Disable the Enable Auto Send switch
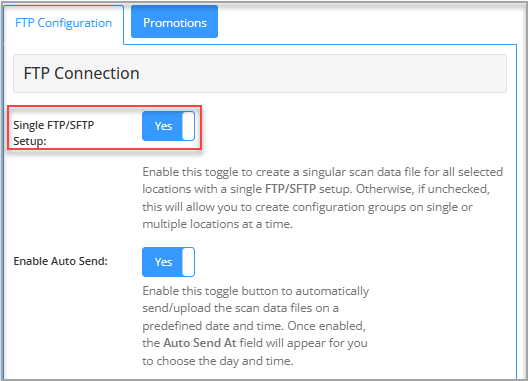The width and height of the screenshot is (528, 381). (168, 262)
